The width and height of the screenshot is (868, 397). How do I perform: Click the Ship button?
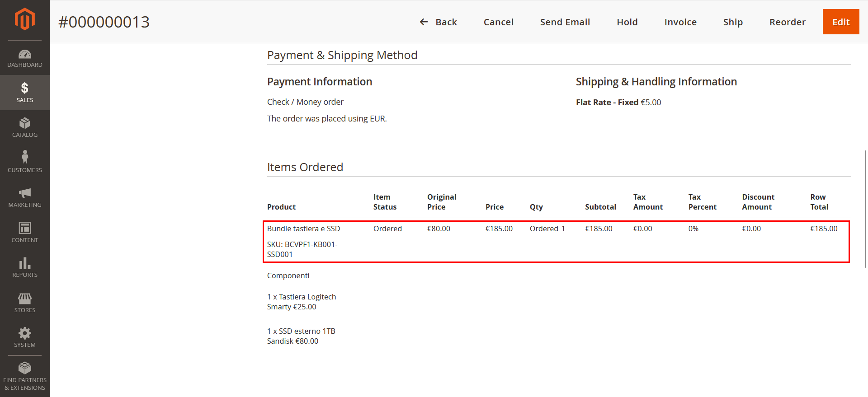(x=732, y=22)
